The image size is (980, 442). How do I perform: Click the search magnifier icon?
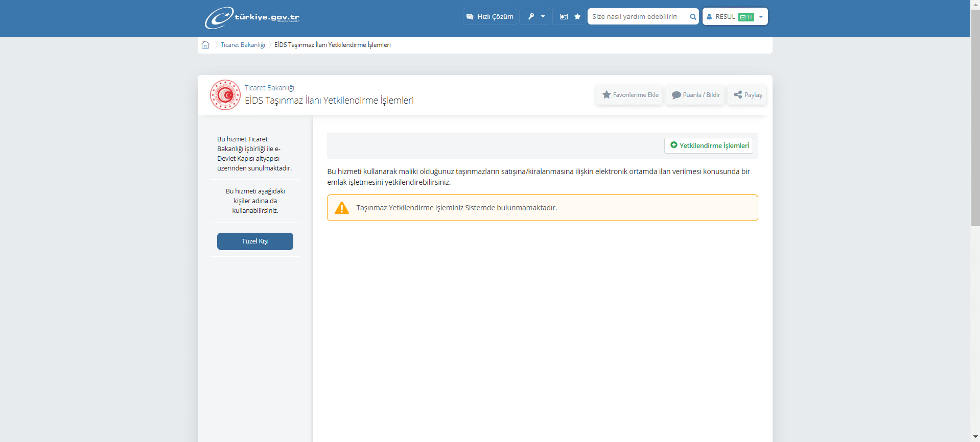coord(693,16)
